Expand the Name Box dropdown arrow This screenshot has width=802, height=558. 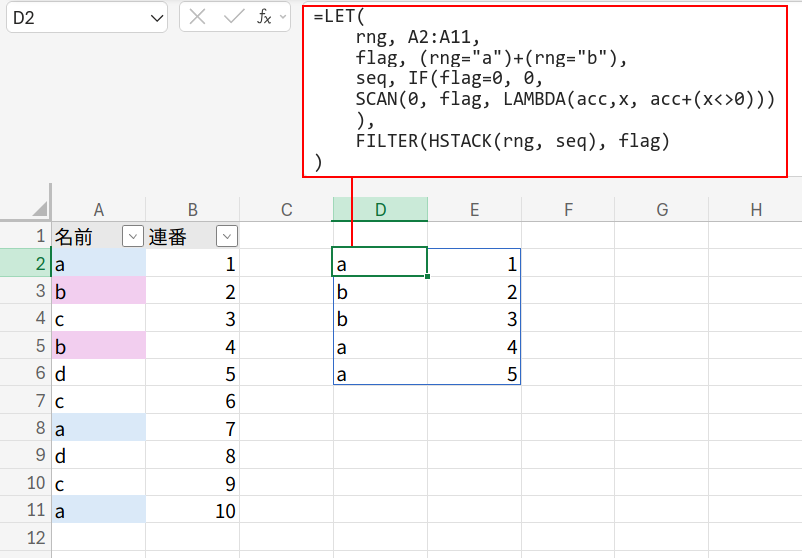156,18
